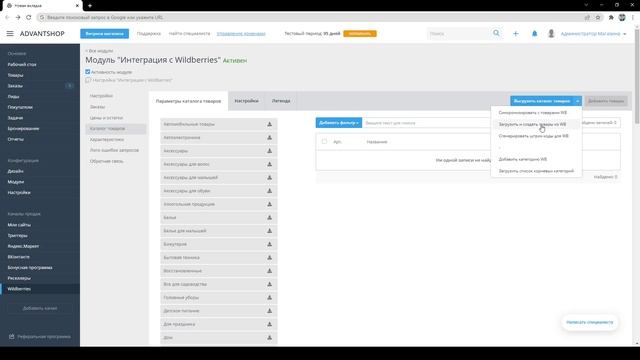Click the orange button by Тестовый период
This screenshot has height=360, width=640.
click(x=360, y=33)
